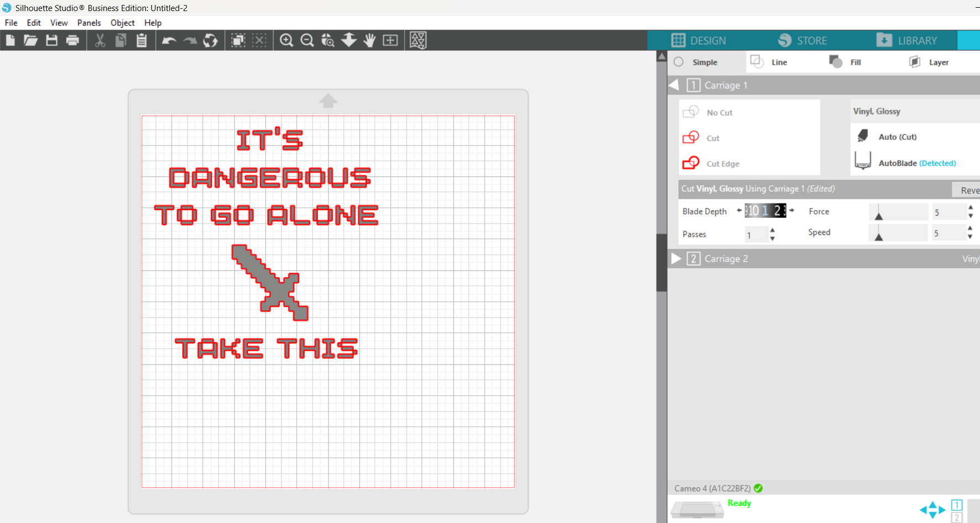
Task: Select the Simple cut mode radio button
Action: [679, 62]
